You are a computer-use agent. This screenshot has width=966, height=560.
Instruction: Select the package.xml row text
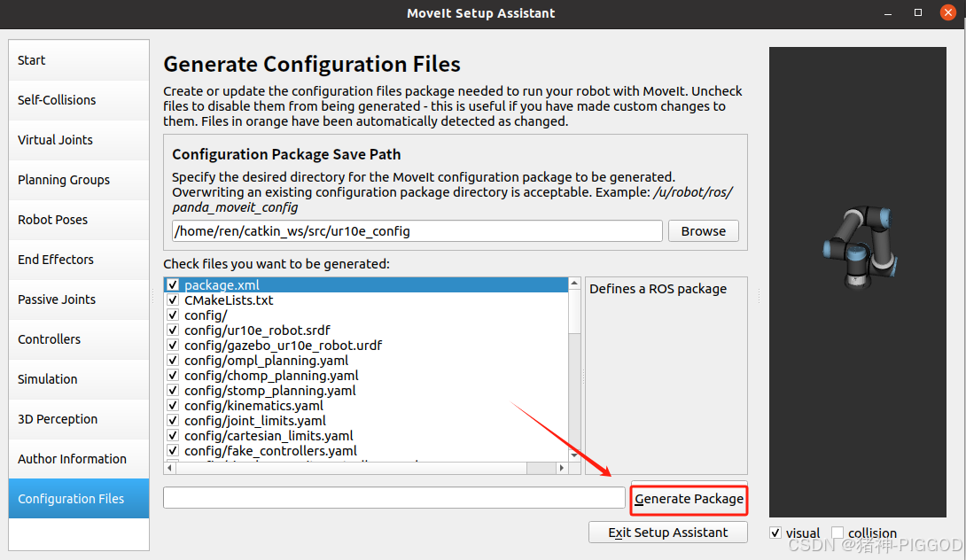[x=222, y=284]
